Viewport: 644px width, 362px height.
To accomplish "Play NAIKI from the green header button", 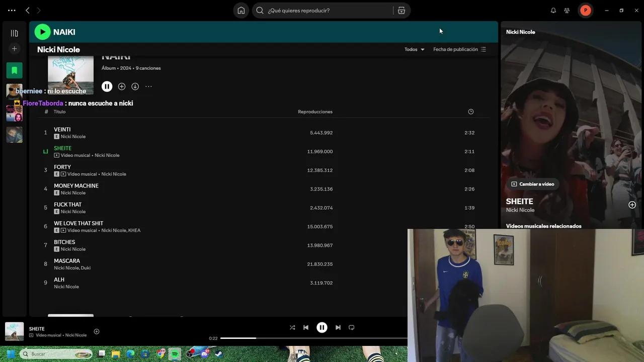I will (x=42, y=32).
